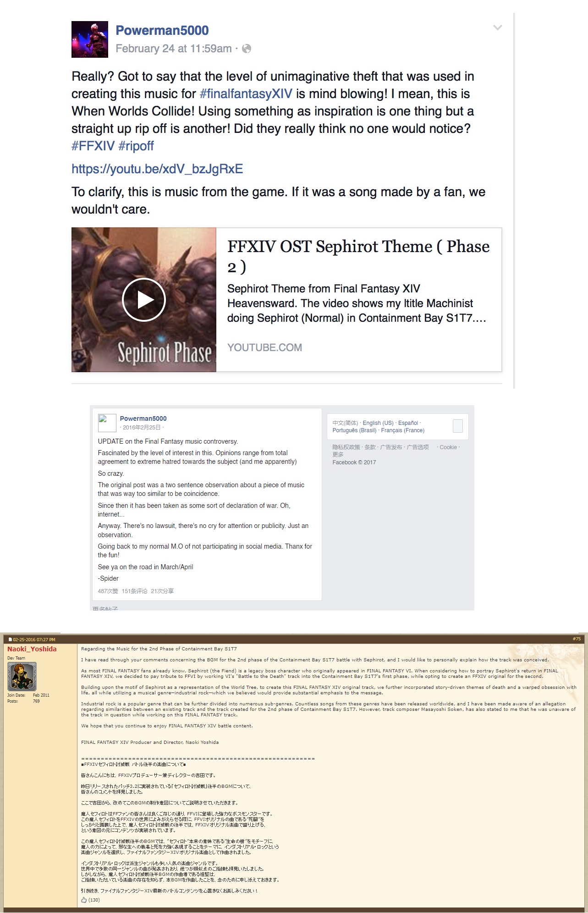Viewport: 588px width, 913px height.
Task: Click the 'UPDATE on the Final Fantasy music controversy.' line
Action: [x=168, y=441]
